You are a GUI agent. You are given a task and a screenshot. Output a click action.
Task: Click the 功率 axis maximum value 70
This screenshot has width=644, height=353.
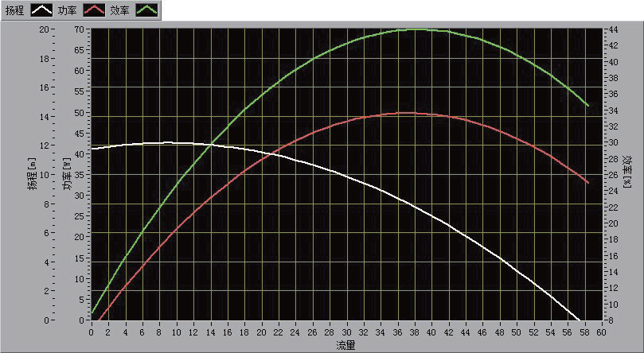[80, 29]
